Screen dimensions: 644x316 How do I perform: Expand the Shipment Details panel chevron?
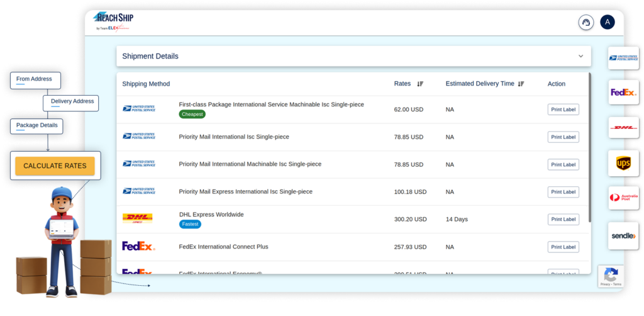pyautogui.click(x=580, y=56)
